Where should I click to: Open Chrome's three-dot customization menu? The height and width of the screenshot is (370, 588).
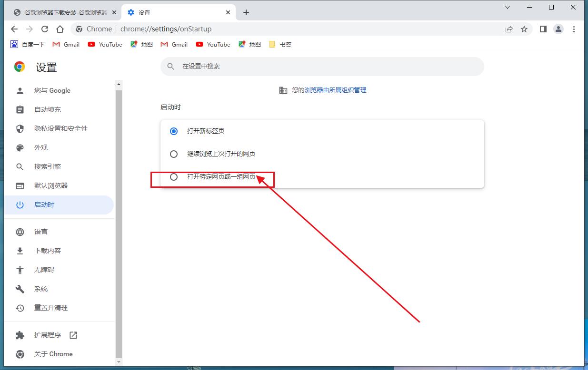(574, 29)
